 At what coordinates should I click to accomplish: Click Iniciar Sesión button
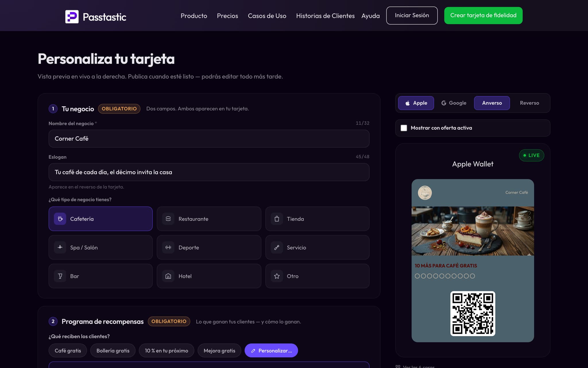point(412,16)
